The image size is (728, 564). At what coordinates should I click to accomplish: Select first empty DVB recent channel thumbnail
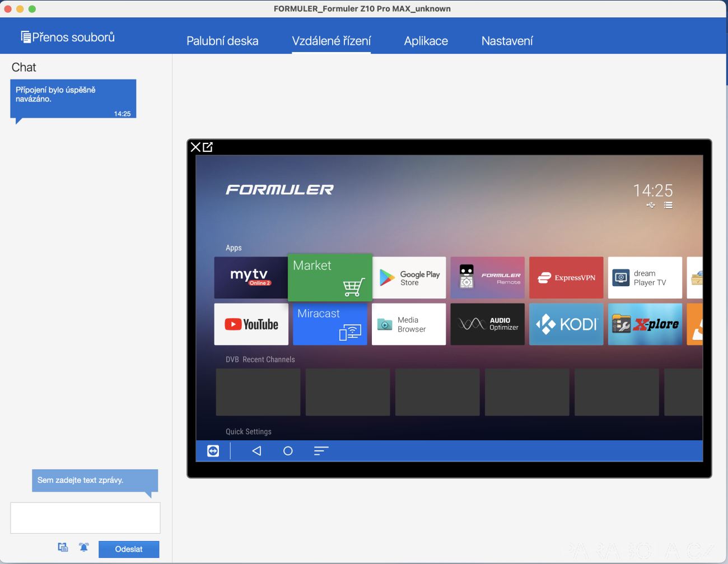[258, 392]
